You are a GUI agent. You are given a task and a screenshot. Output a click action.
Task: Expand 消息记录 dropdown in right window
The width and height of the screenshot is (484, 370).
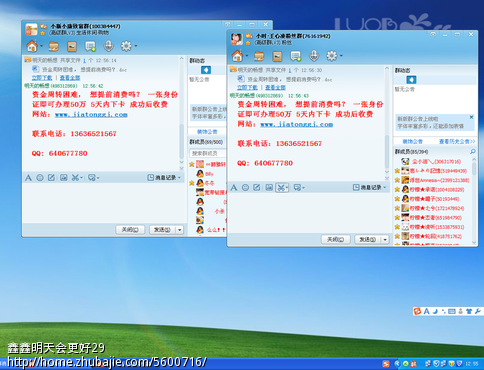385,188
